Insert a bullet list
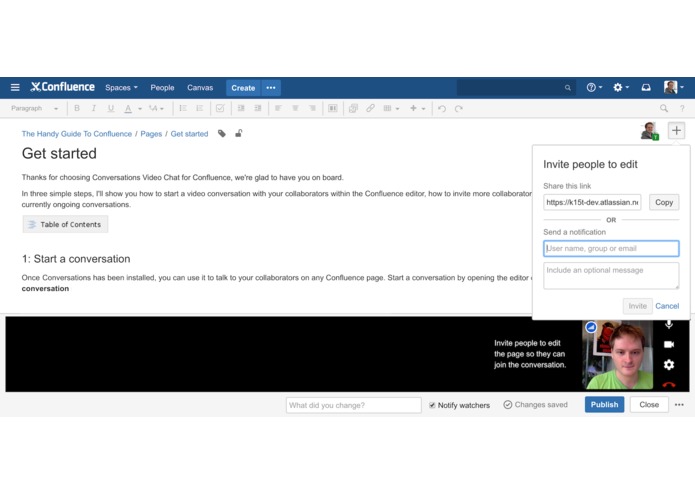Image resolution: width=695 pixels, height=494 pixels. (183, 108)
